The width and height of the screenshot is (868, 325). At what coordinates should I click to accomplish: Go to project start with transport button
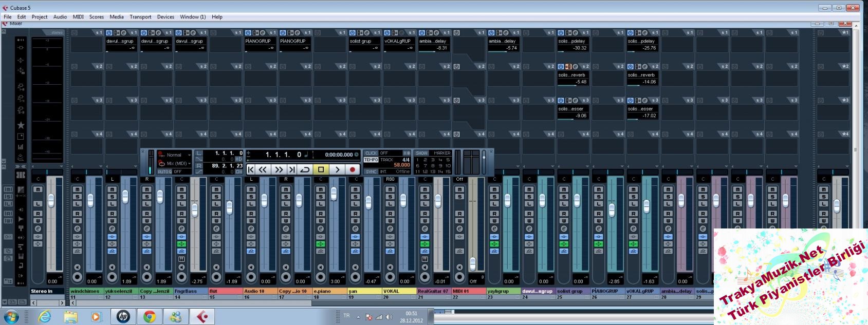point(251,169)
